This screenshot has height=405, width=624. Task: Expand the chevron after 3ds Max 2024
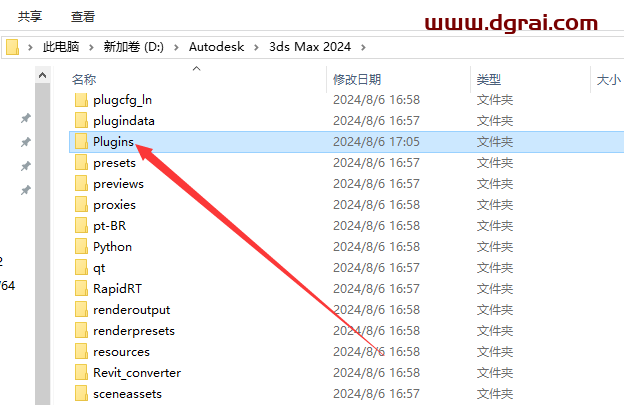pos(363,47)
